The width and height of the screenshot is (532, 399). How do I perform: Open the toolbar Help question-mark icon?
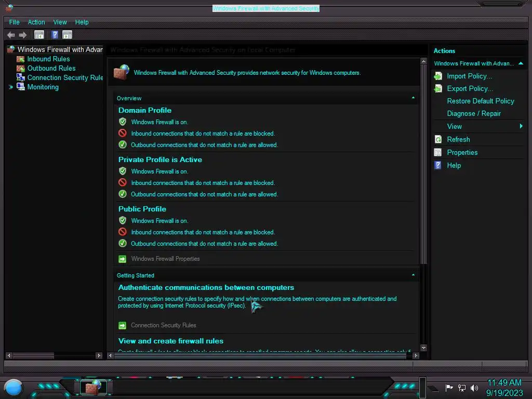point(55,35)
